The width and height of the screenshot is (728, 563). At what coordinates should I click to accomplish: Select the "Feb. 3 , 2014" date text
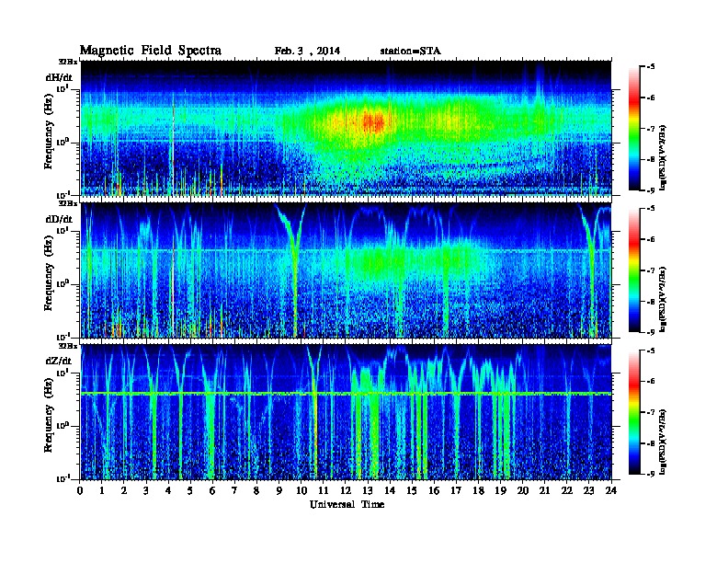pyautogui.click(x=307, y=52)
